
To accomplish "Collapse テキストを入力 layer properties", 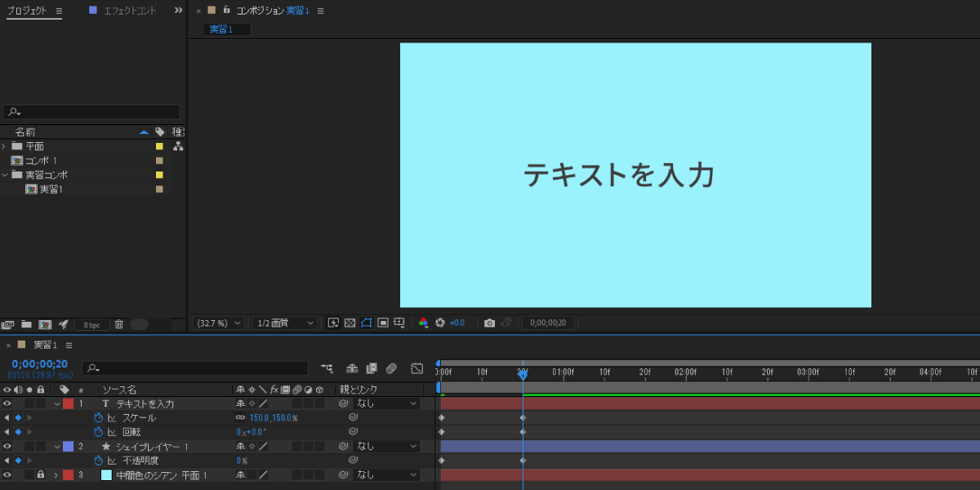I will tap(56, 403).
